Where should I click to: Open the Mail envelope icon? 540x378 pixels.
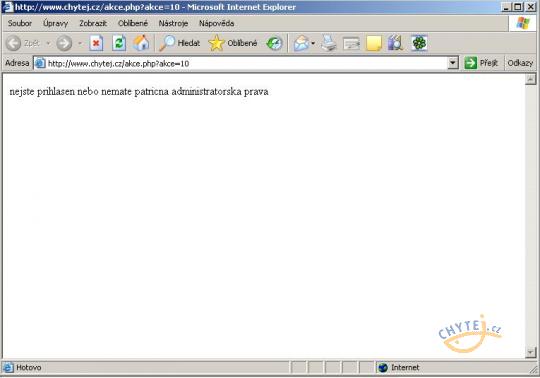301,43
